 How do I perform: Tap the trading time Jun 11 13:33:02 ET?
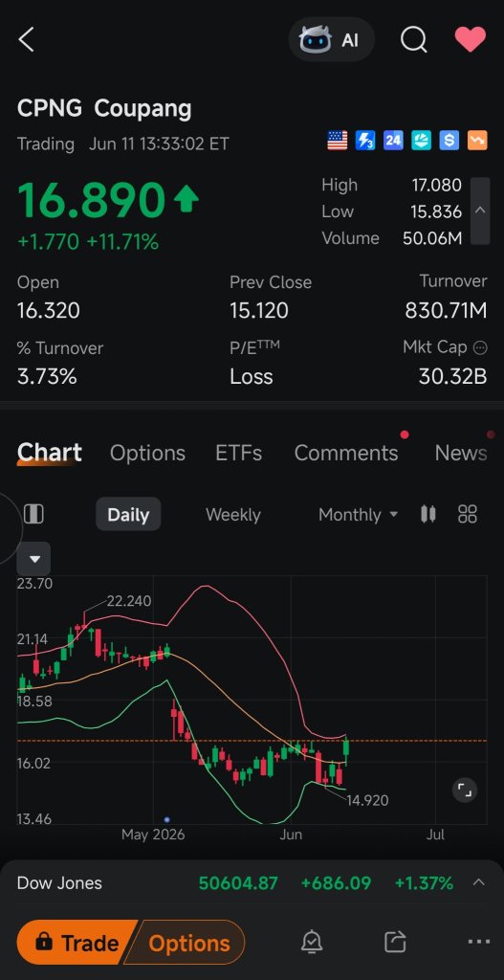159,144
